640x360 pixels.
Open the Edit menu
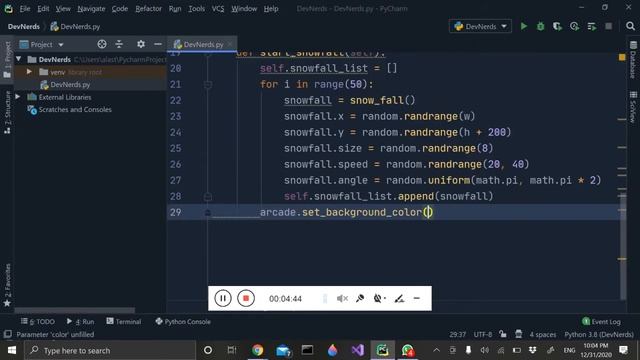pyautogui.click(x=43, y=9)
